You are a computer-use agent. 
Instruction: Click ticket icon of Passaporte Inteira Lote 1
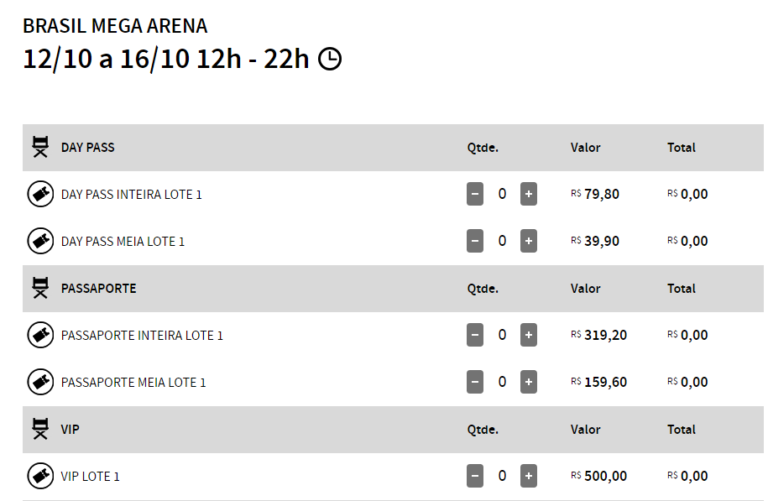point(40,335)
